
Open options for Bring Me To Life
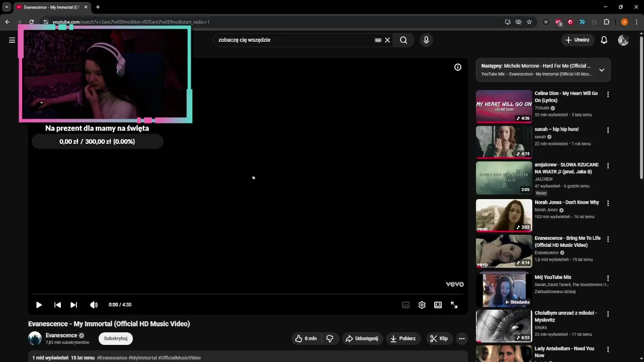608,239
